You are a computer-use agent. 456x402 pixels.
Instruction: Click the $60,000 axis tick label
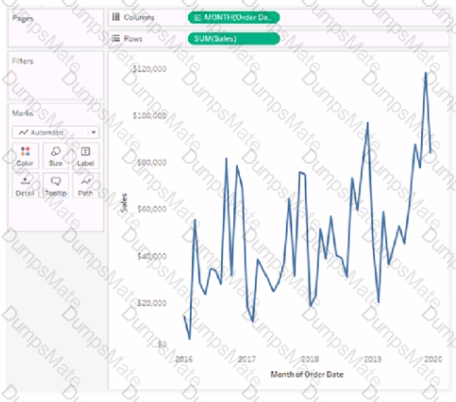click(152, 209)
